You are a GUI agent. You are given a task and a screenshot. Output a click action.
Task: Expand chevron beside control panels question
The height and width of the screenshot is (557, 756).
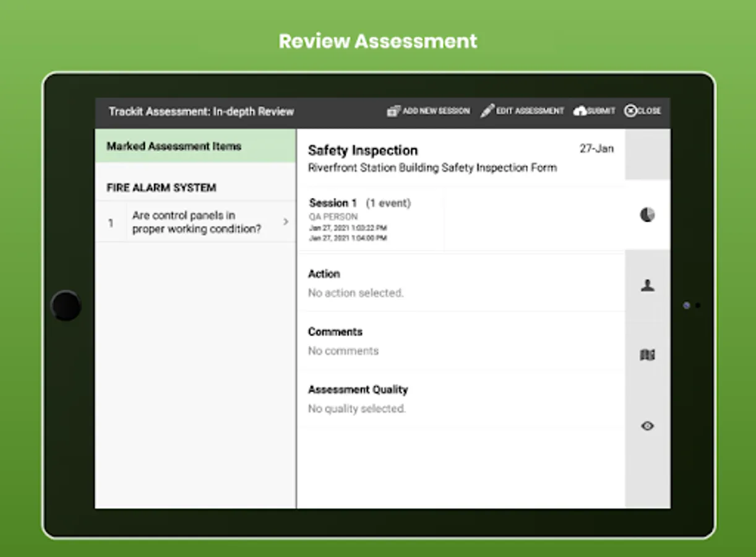[x=286, y=222]
